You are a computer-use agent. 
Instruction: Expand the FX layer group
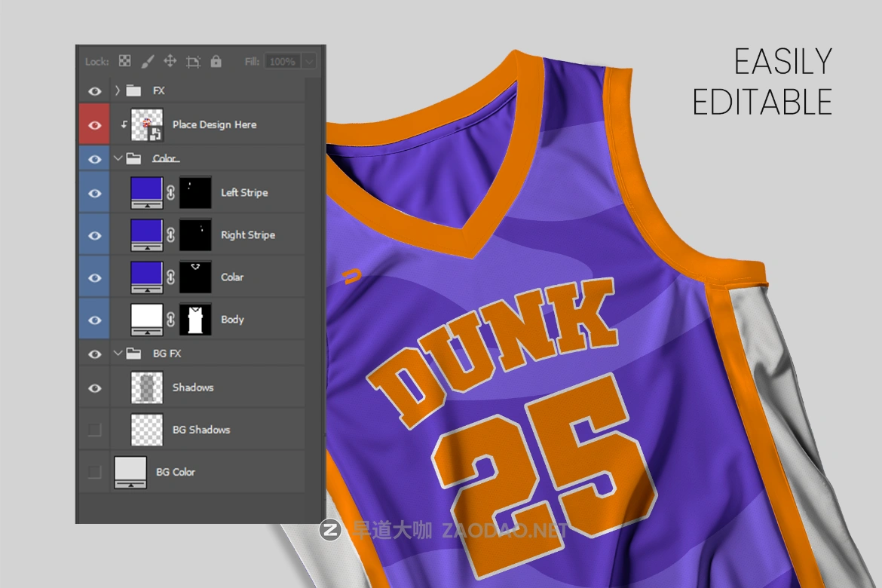click(x=118, y=90)
